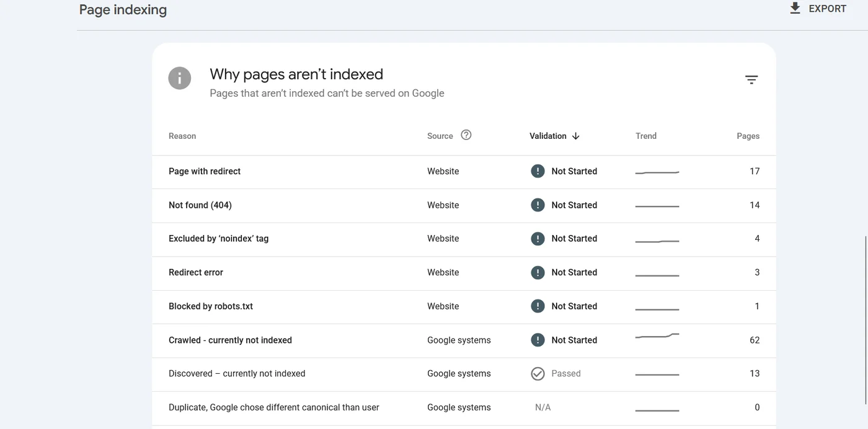Click the Page indexing heading
868x429 pixels.
coord(123,10)
